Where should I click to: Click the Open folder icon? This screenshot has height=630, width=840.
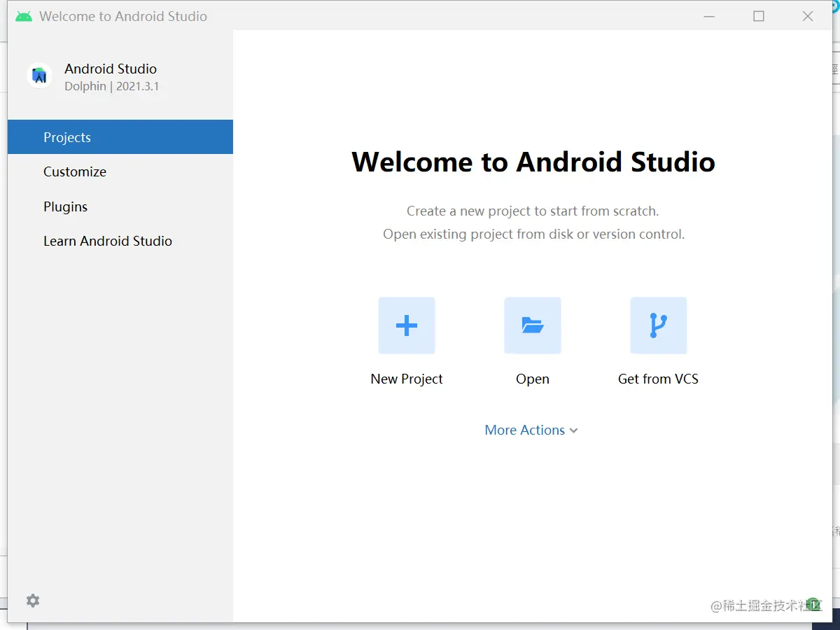click(533, 325)
